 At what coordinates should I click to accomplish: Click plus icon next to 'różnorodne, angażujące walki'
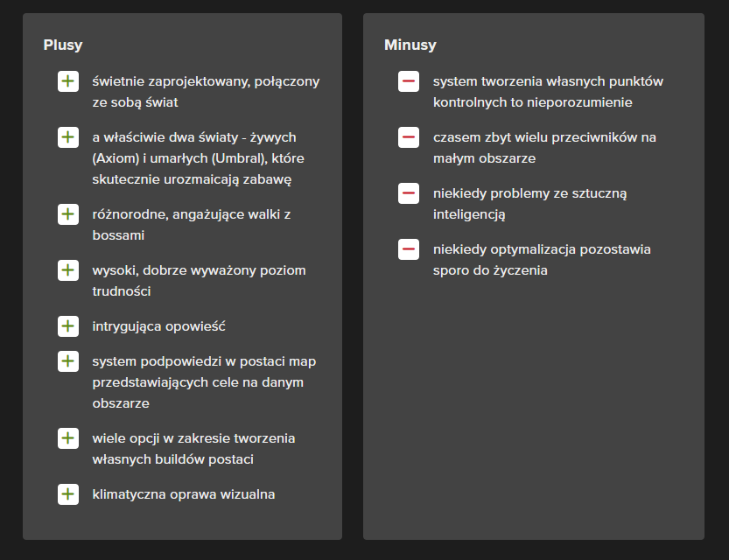coord(68,214)
